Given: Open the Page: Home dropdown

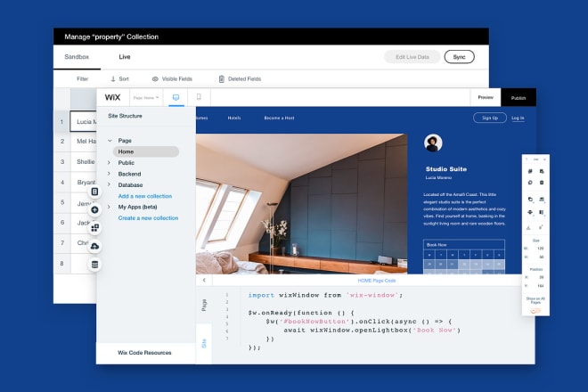Looking at the screenshot, I should [146, 97].
